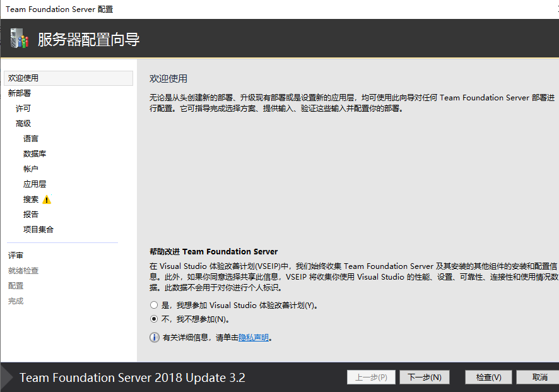559x392 pixels.
Task: Click the 配置 step in sidebar
Action: 16,286
